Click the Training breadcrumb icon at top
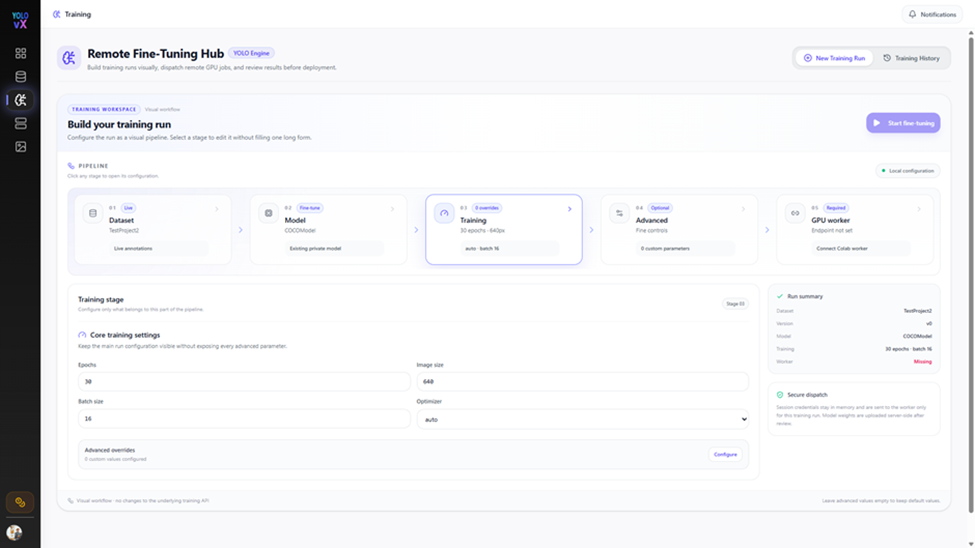The image size is (975, 548). click(x=57, y=14)
